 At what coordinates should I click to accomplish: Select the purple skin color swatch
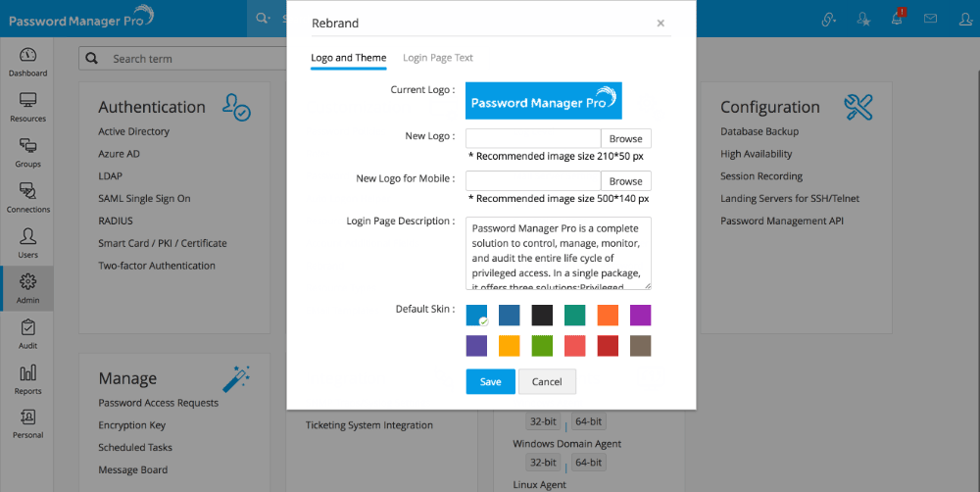[x=641, y=315]
